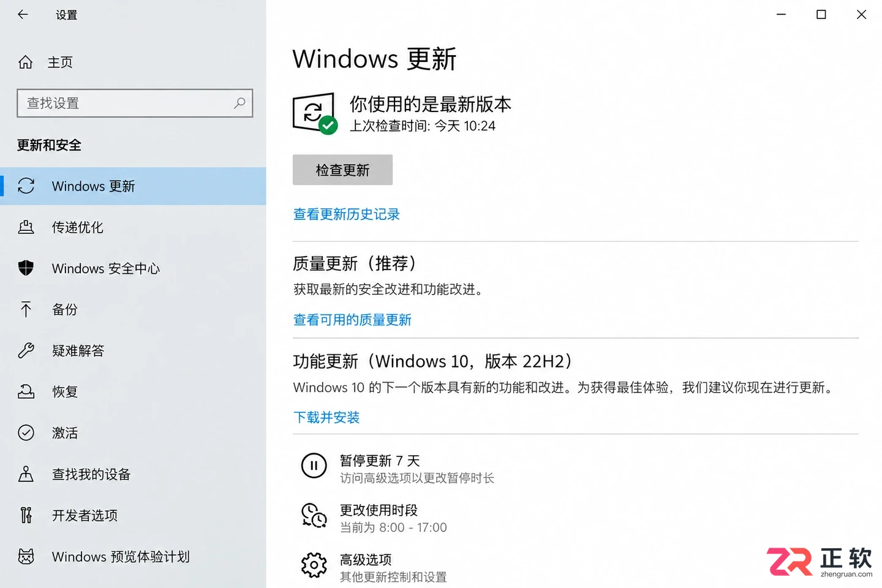
Task: Open 开发者选项 page
Action: (x=133, y=515)
